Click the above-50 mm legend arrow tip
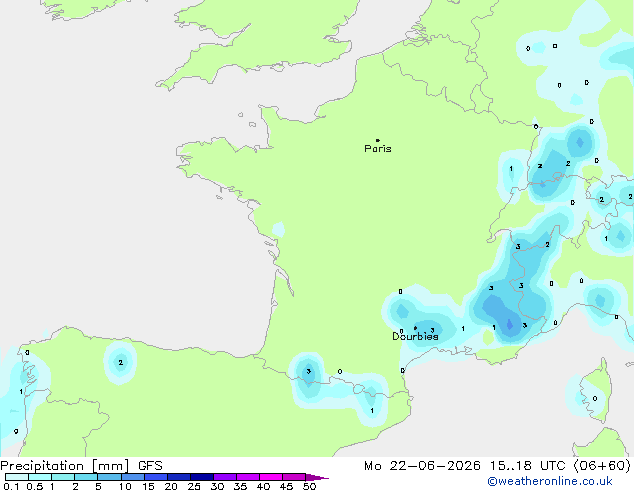The image size is (634, 490). coord(317,477)
